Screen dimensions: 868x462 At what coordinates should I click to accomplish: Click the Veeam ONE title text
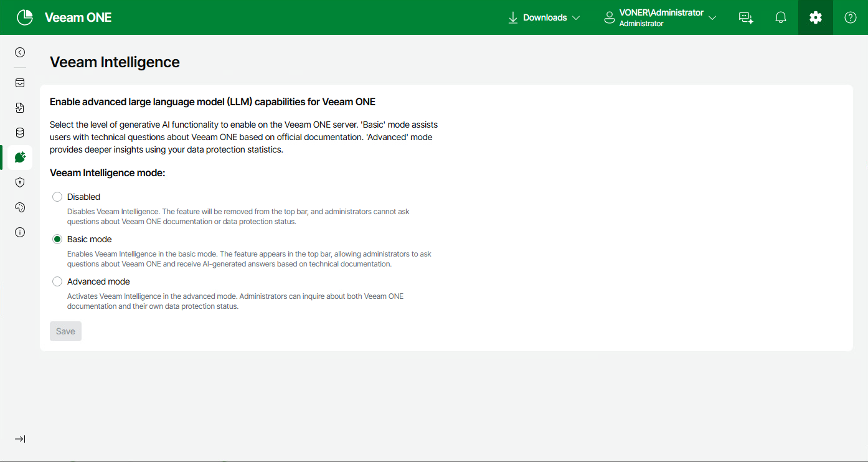[x=78, y=17]
